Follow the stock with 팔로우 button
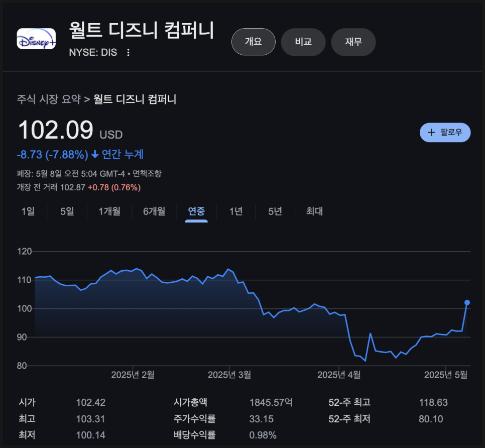 click(x=445, y=133)
